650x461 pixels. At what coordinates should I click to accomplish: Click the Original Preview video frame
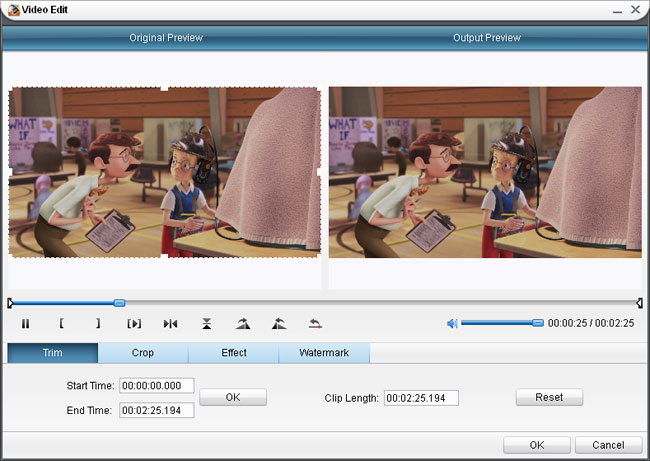(165, 172)
